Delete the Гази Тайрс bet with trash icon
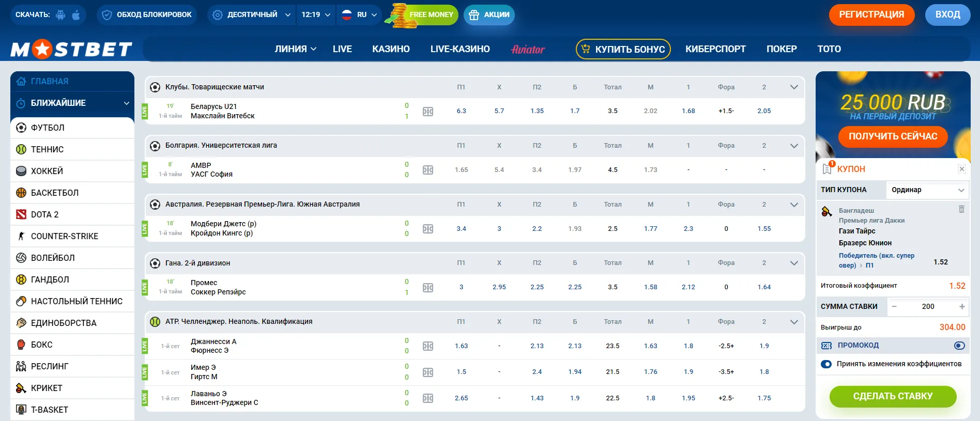980x421 pixels. point(961,209)
